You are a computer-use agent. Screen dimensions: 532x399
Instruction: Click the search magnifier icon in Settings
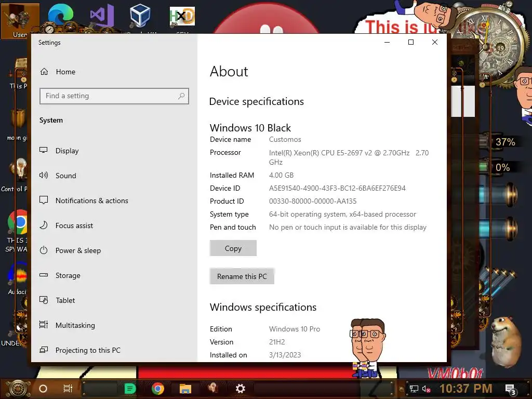pos(181,96)
